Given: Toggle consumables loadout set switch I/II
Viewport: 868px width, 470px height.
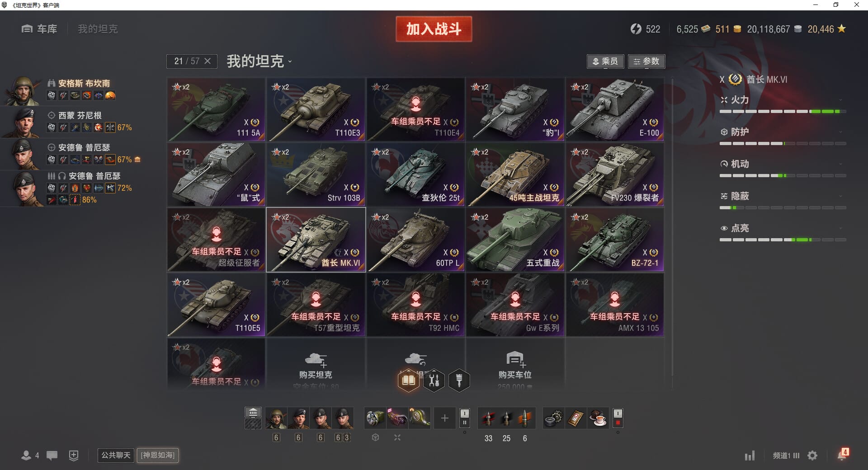Looking at the screenshot, I should tap(618, 418).
